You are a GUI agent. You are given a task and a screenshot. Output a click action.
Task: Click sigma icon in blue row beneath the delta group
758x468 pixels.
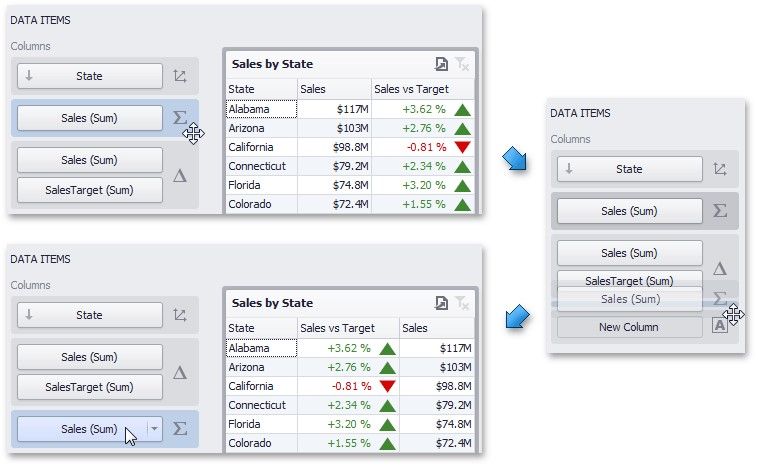[180, 429]
